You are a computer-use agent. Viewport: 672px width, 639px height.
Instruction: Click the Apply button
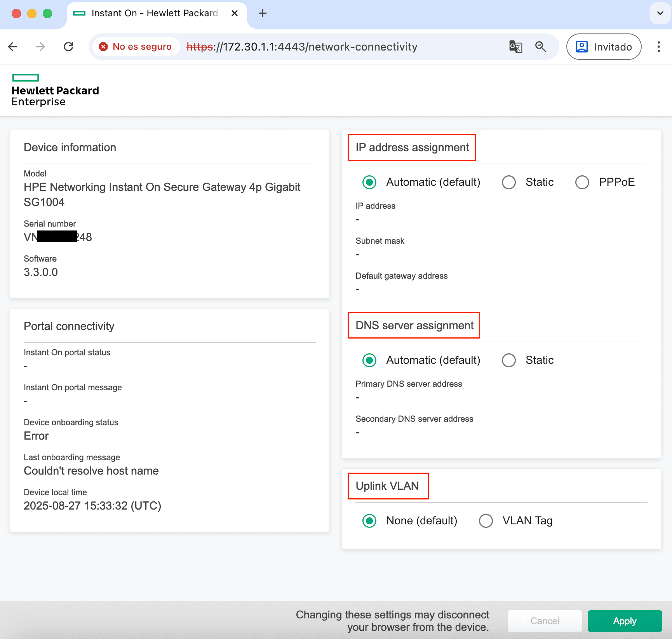(x=625, y=621)
